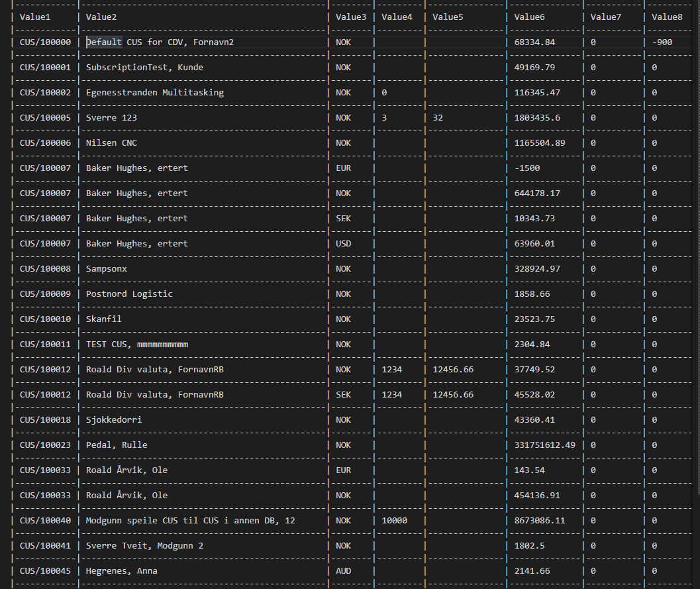Select the amount 2304.84
Viewport: 700px width, 589px height.
pyautogui.click(x=532, y=345)
